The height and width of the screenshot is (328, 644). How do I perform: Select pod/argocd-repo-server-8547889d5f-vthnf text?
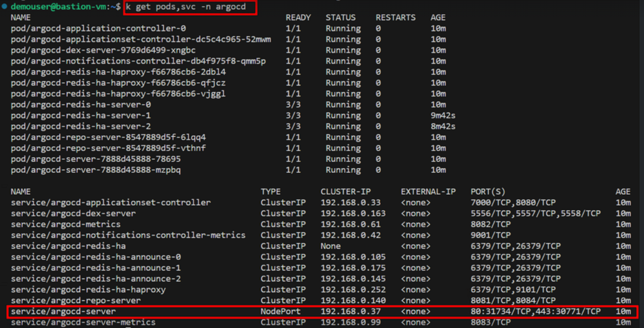click(x=108, y=148)
